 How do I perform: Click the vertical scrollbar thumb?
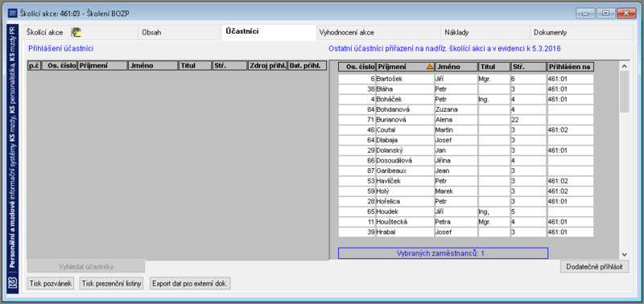click(x=625, y=92)
